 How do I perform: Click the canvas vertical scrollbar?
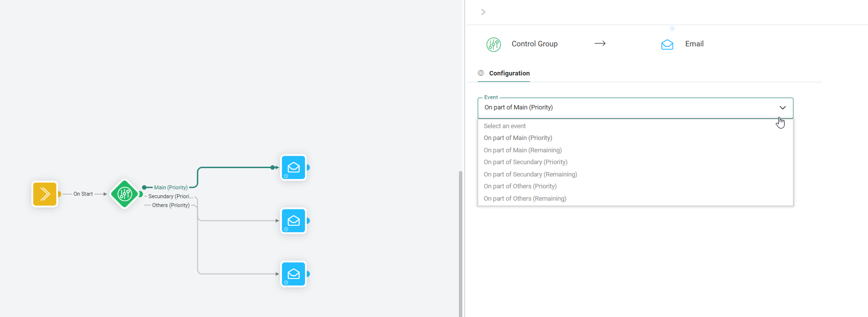(460, 242)
